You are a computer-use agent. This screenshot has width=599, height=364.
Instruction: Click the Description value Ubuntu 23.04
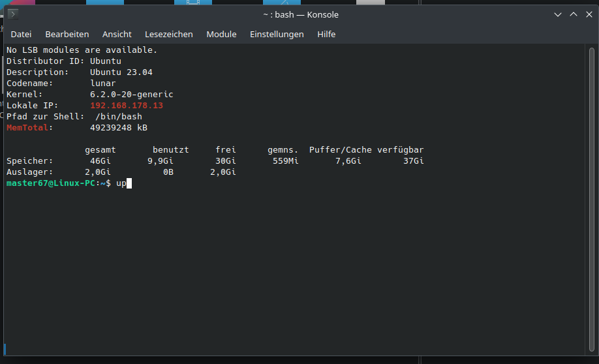(121, 72)
